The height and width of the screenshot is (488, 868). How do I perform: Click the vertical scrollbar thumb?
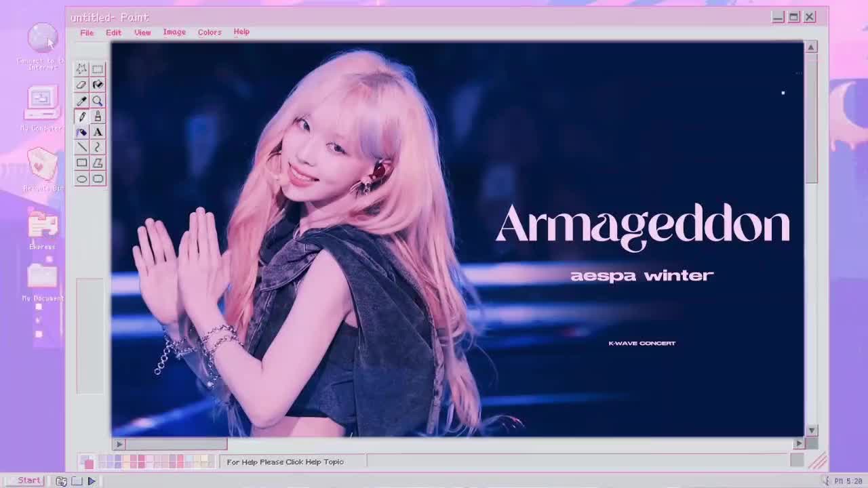[x=811, y=118]
